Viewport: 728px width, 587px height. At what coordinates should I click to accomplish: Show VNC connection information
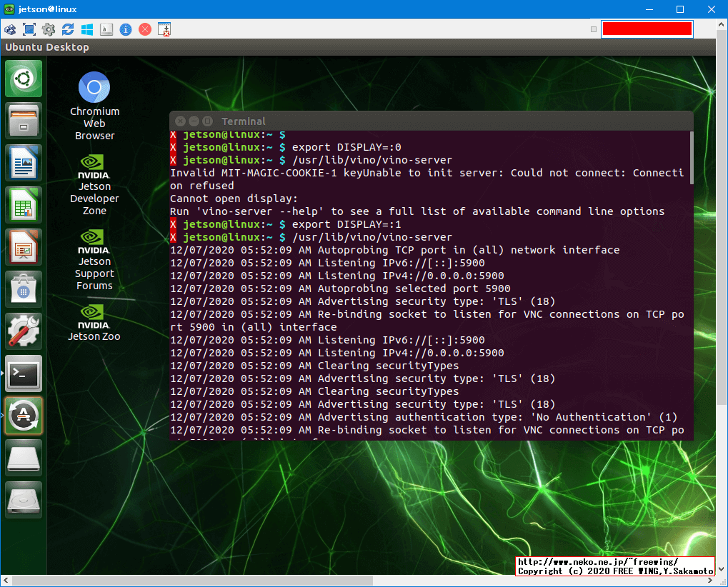125,29
